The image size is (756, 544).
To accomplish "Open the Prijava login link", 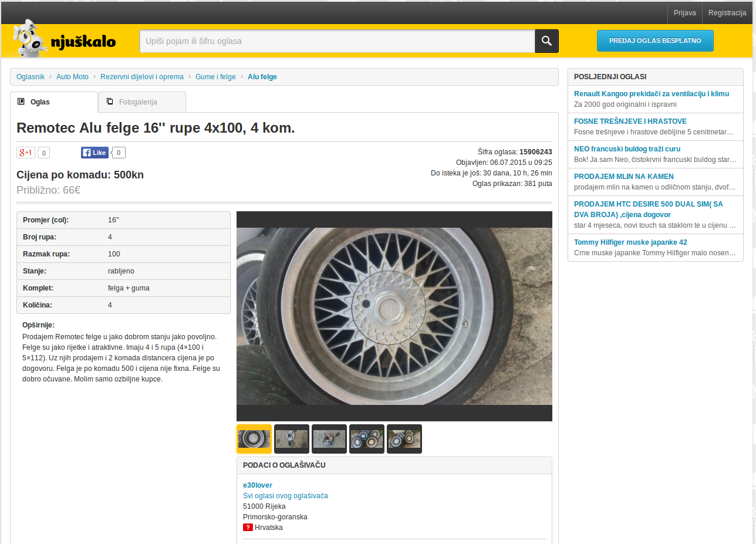I will [x=684, y=13].
